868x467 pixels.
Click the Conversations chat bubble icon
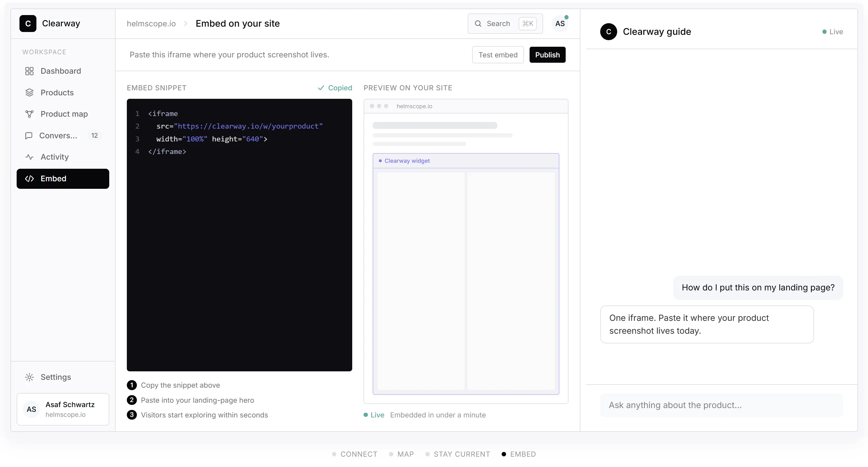click(29, 136)
